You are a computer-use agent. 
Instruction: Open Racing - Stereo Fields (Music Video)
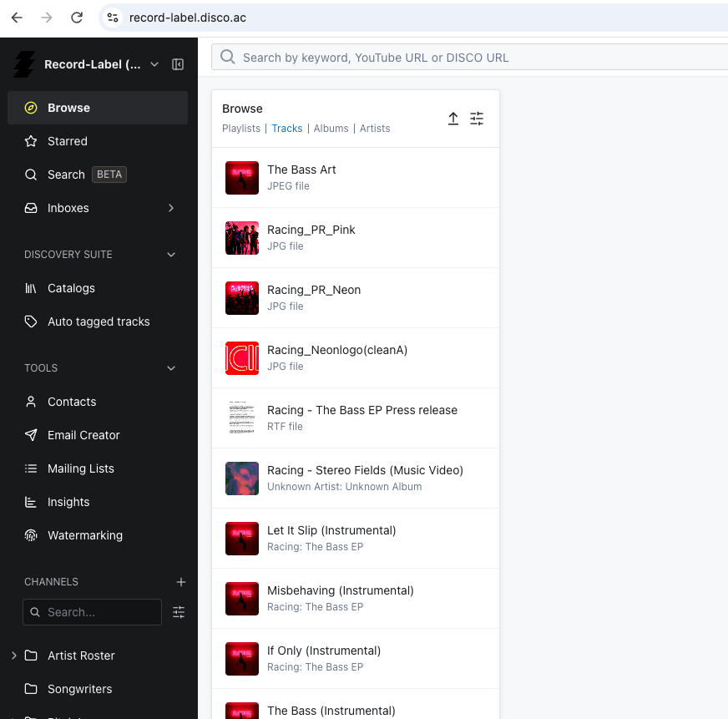point(365,470)
